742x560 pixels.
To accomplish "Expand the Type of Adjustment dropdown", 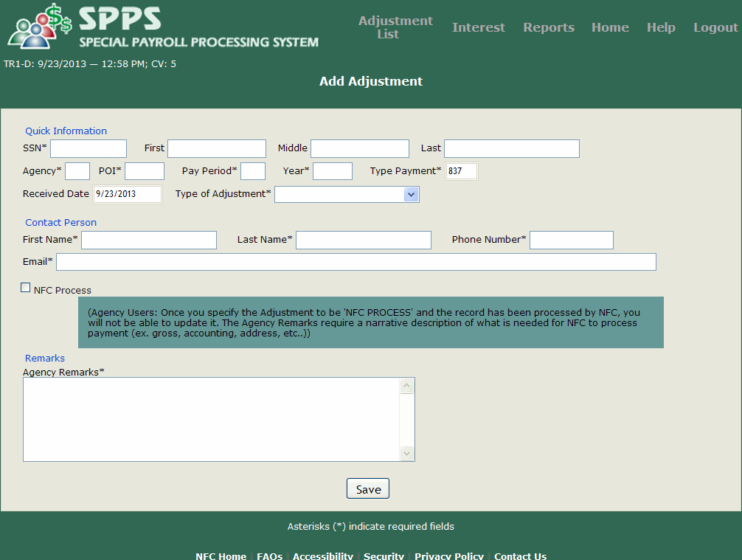I will [x=347, y=195].
